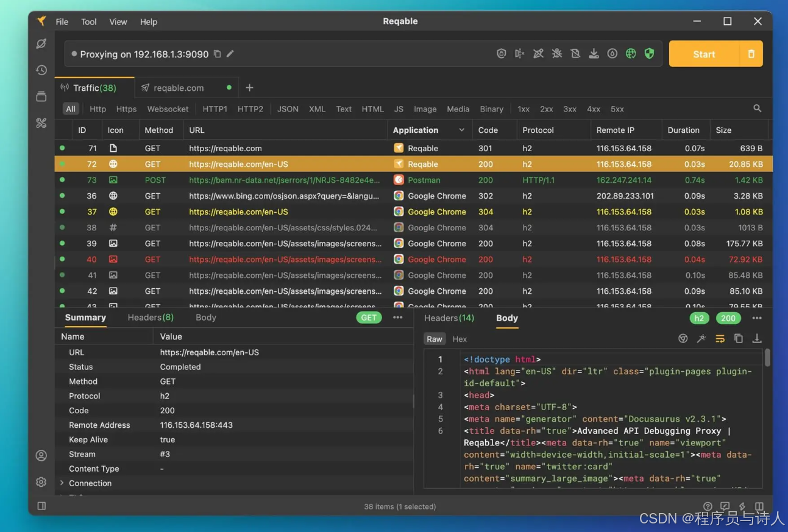The height and width of the screenshot is (532, 788).
Task: Click the response body vertical scrollbar
Action: click(x=767, y=358)
